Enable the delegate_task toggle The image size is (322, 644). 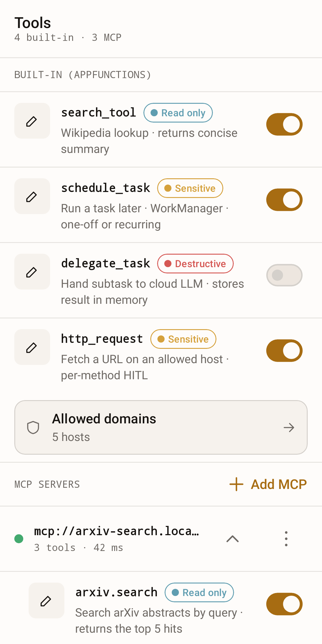click(284, 275)
